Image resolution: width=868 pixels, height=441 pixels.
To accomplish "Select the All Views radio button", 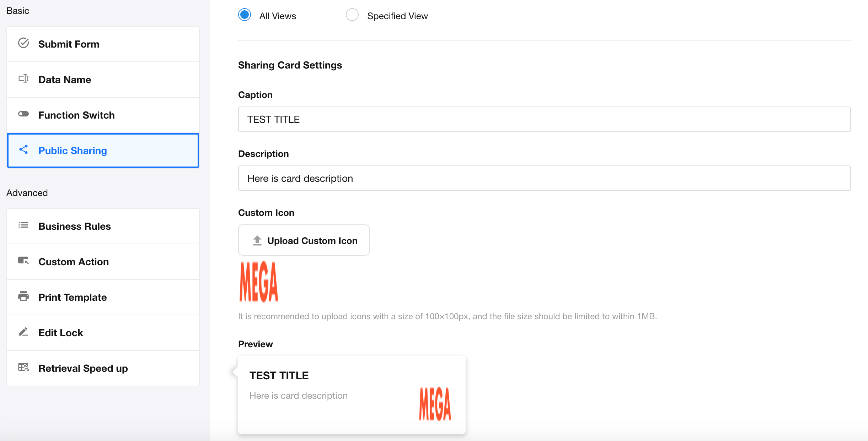I will point(245,15).
